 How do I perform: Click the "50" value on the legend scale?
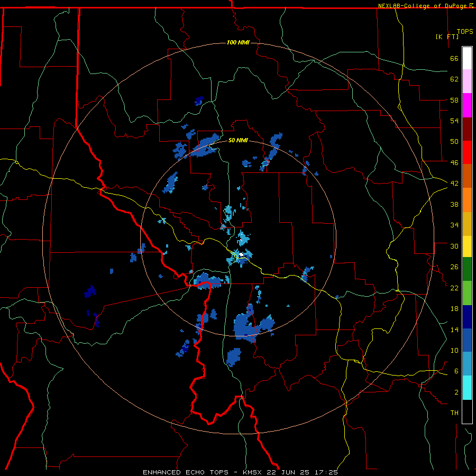[454, 141]
